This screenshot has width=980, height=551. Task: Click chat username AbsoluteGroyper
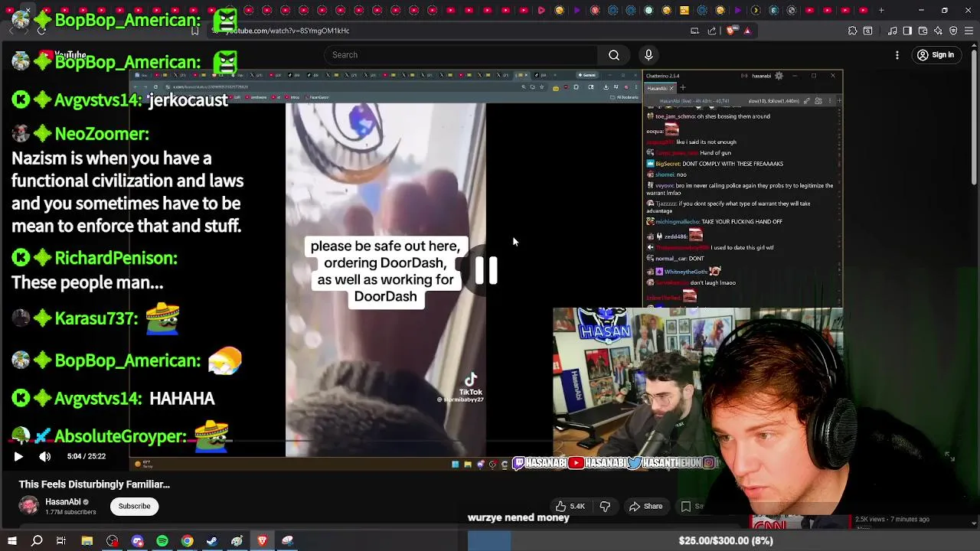pos(120,436)
